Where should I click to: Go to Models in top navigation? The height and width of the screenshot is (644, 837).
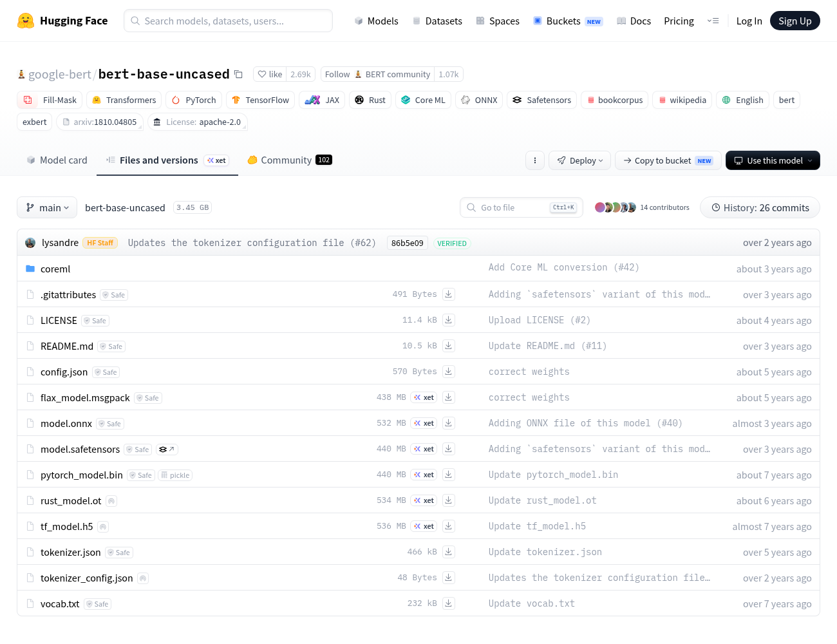click(x=376, y=21)
